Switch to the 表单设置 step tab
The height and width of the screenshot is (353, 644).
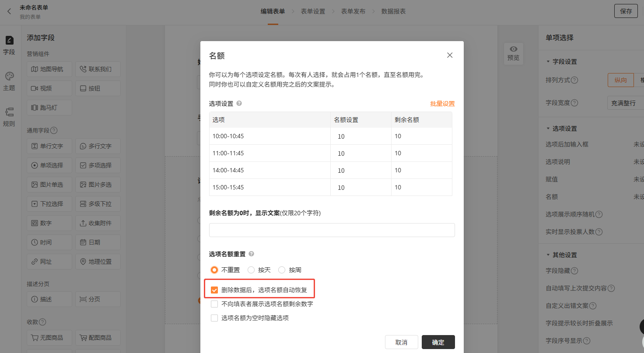(x=313, y=11)
